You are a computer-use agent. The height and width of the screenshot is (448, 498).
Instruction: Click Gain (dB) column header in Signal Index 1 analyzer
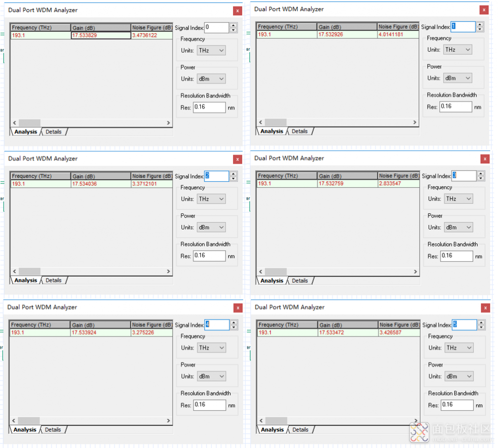click(347, 27)
